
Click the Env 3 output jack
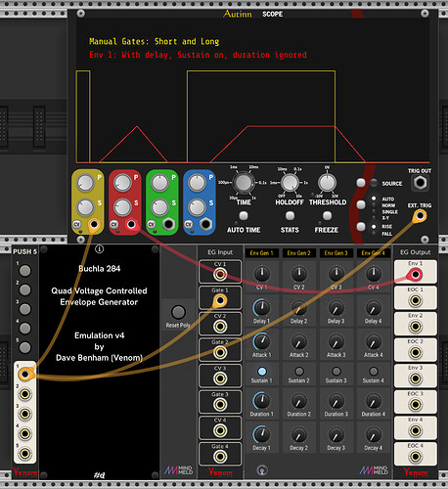coord(415,378)
